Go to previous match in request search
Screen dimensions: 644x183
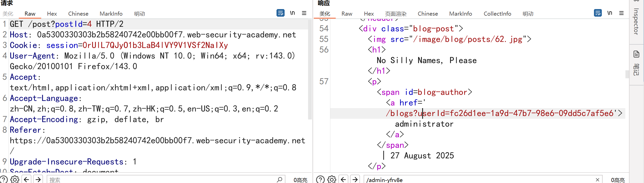(27, 179)
